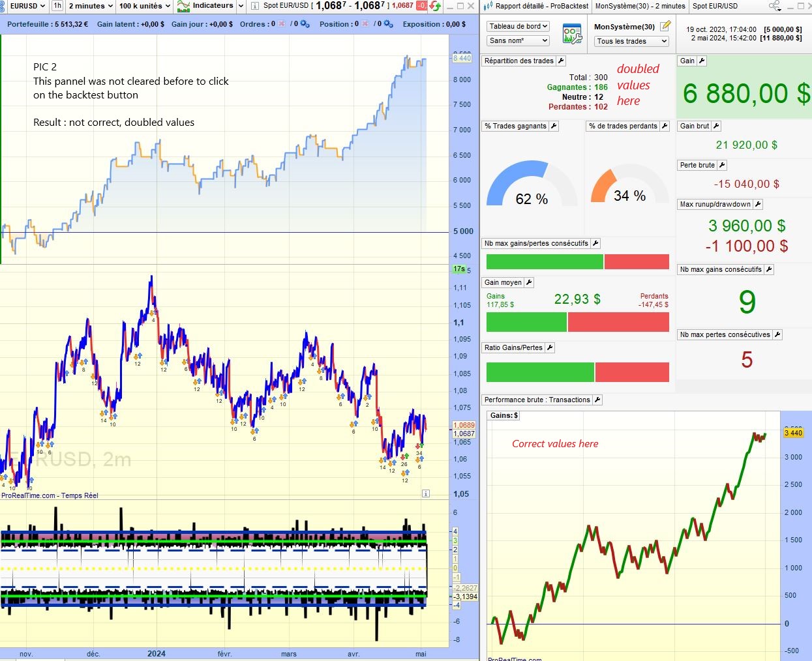Edit MonSystème(30) with the pencil icon

[x=665, y=27]
